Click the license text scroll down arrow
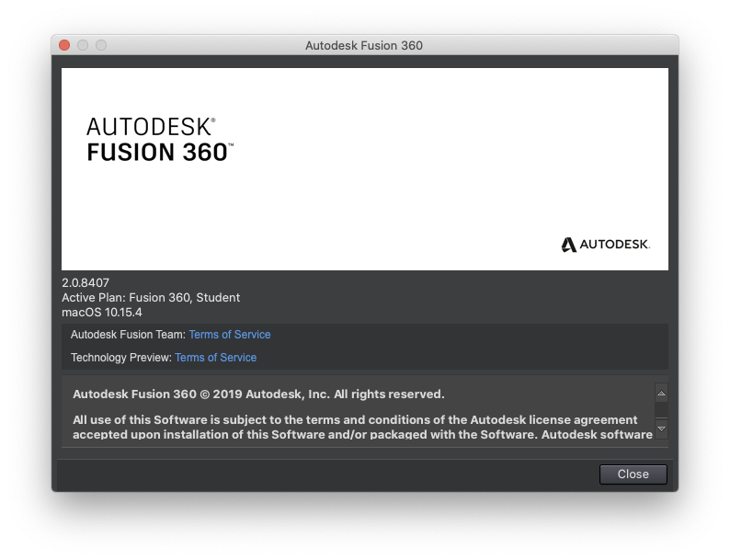The height and width of the screenshot is (560, 730). coord(661,429)
